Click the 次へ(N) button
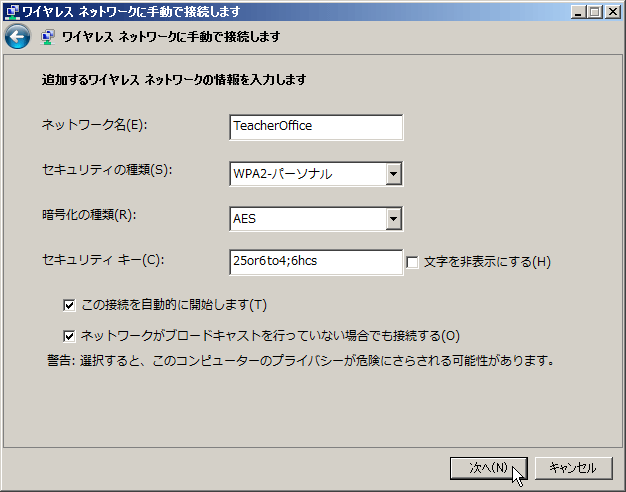This screenshot has width=626, height=492. 489,468
